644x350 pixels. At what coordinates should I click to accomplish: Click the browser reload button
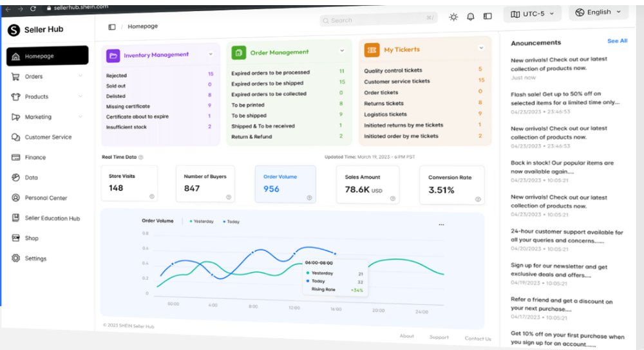coord(33,8)
